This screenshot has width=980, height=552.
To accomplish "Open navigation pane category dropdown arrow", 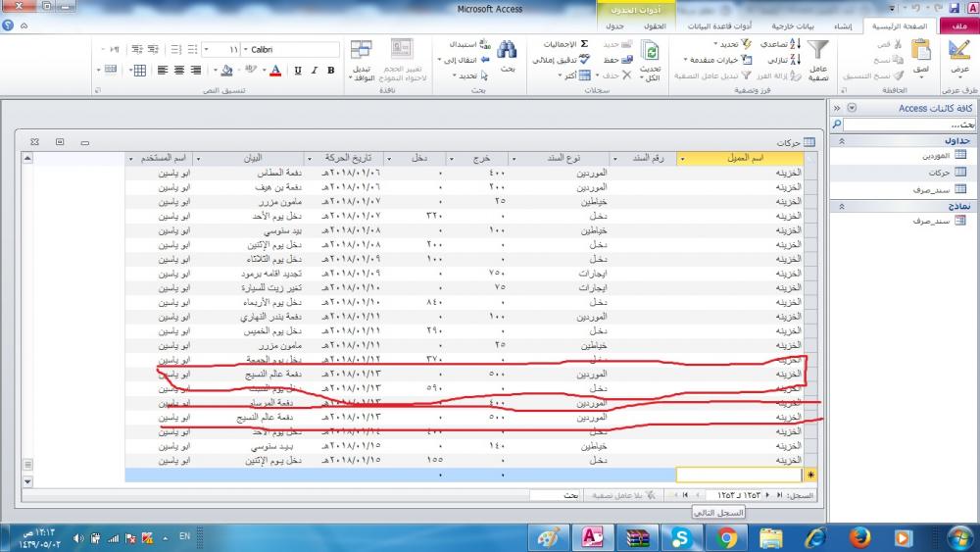I will point(852,108).
